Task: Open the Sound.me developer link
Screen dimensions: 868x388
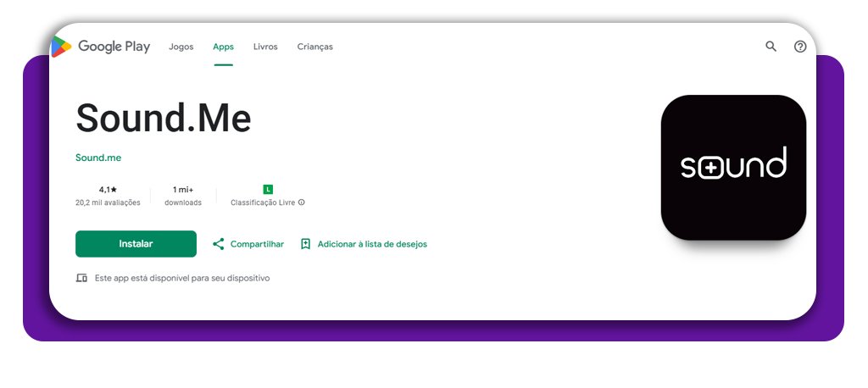Action: tap(98, 158)
